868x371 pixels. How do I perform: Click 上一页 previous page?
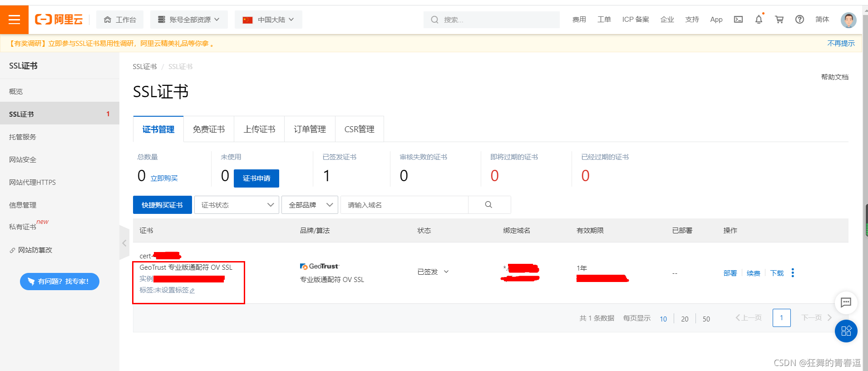(749, 318)
